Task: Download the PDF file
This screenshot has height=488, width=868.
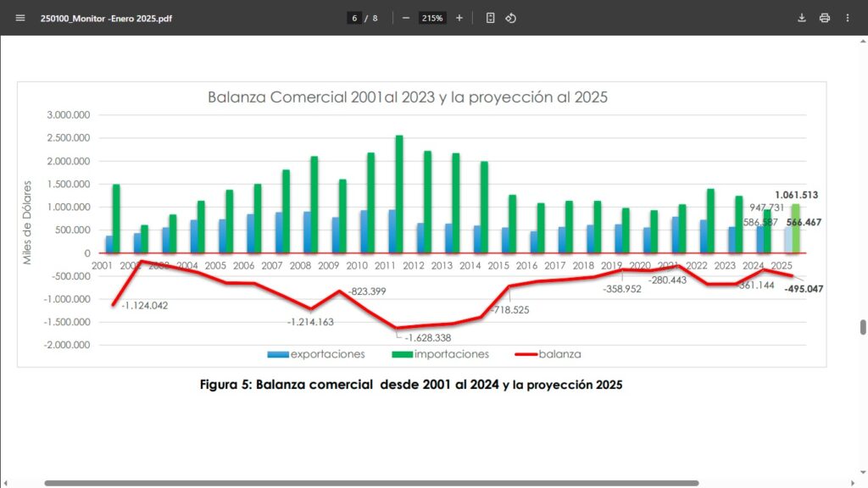Action: pyautogui.click(x=802, y=18)
